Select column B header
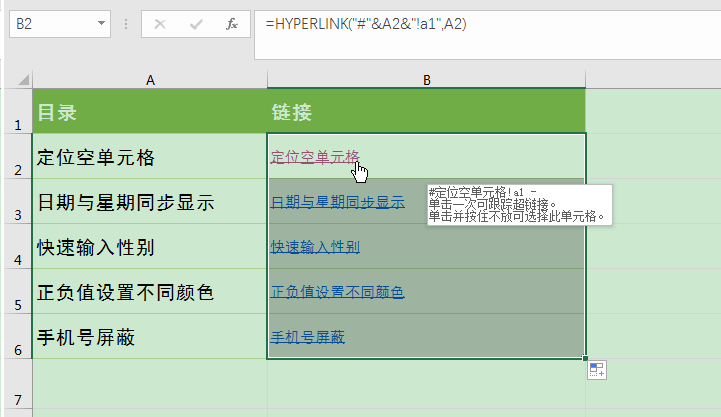Viewport: 721px width, 417px height. [x=426, y=80]
